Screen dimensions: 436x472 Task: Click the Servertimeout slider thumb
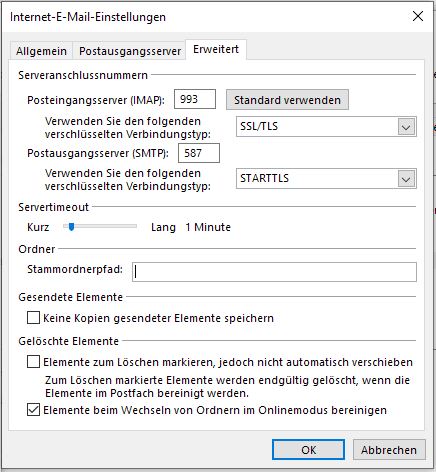click(71, 227)
